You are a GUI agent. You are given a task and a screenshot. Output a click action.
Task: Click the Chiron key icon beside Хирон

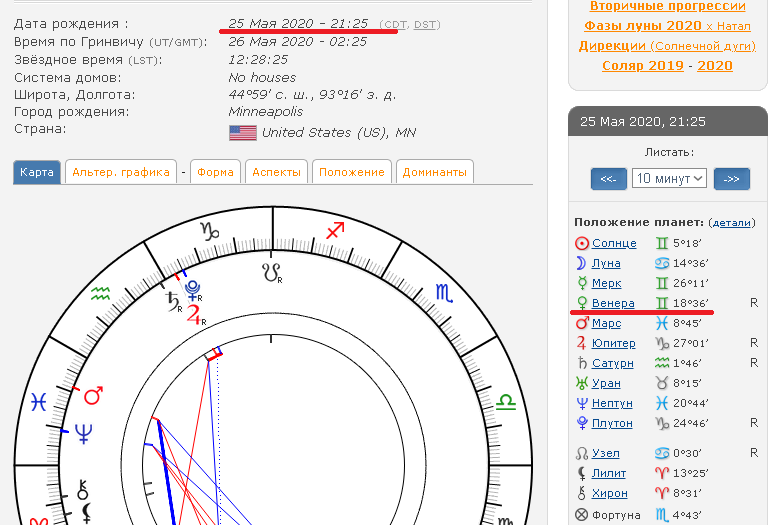click(x=582, y=493)
